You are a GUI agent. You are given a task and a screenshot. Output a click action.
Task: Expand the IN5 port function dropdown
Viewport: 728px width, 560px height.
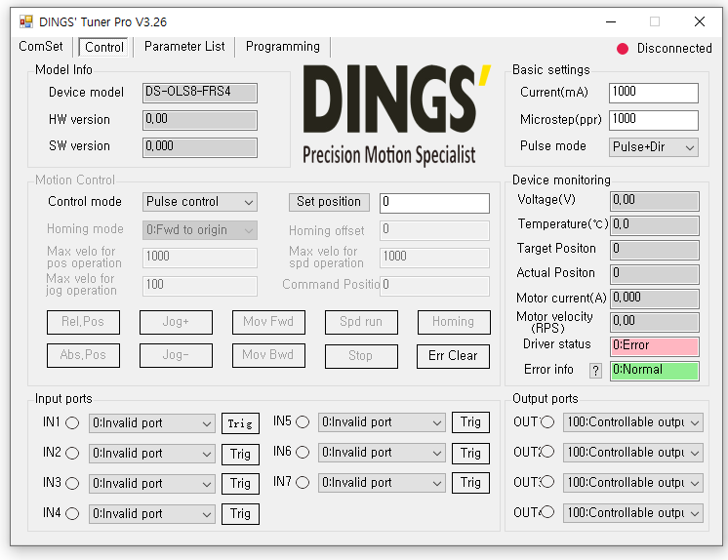382,422
